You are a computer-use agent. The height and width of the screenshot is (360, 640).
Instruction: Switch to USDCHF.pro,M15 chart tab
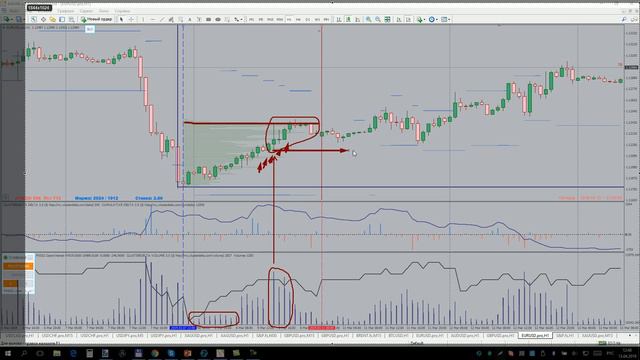(57, 335)
